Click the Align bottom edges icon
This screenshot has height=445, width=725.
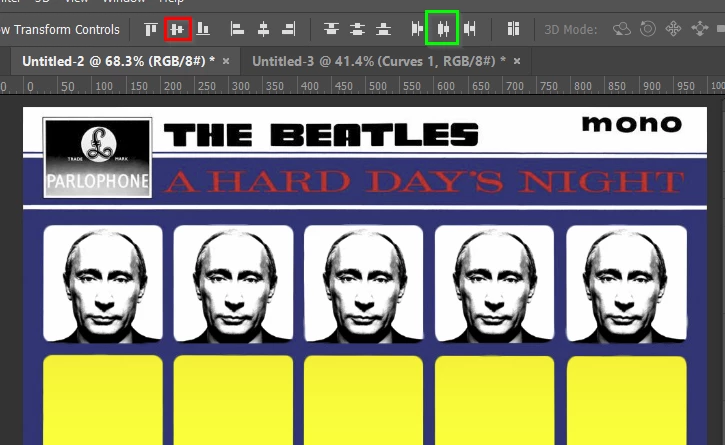click(x=203, y=29)
